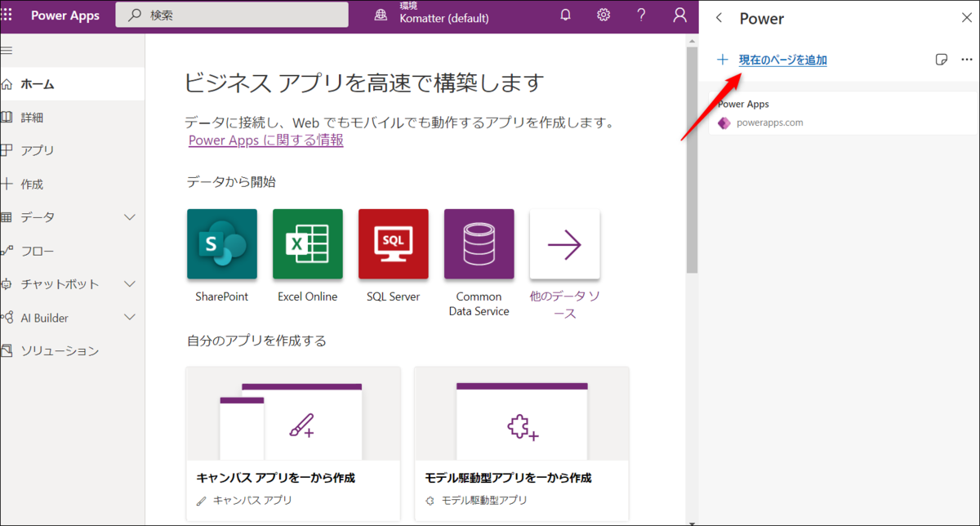This screenshot has height=526, width=980.
Task: Click the Learn book icon in sidebar
Action: 7,117
